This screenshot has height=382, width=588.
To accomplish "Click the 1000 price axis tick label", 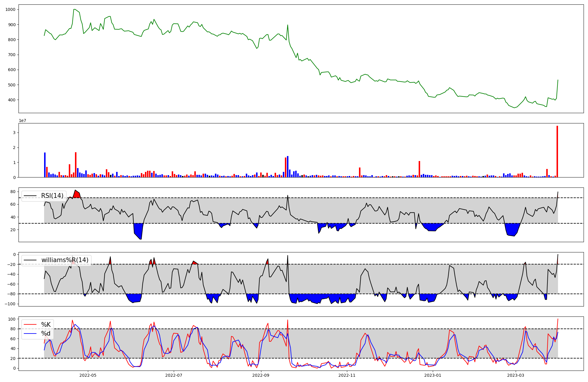I will [10, 10].
